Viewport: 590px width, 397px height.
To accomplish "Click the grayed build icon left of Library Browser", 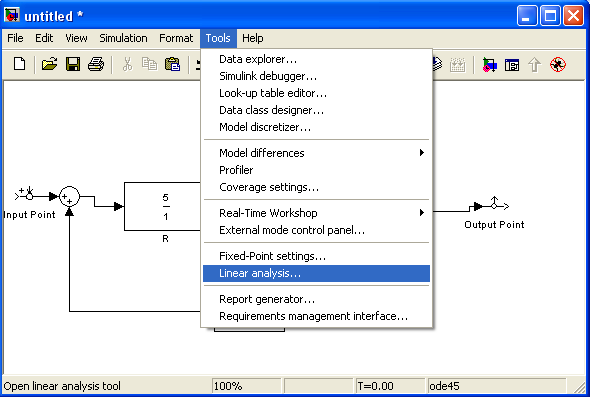I will coord(458,65).
